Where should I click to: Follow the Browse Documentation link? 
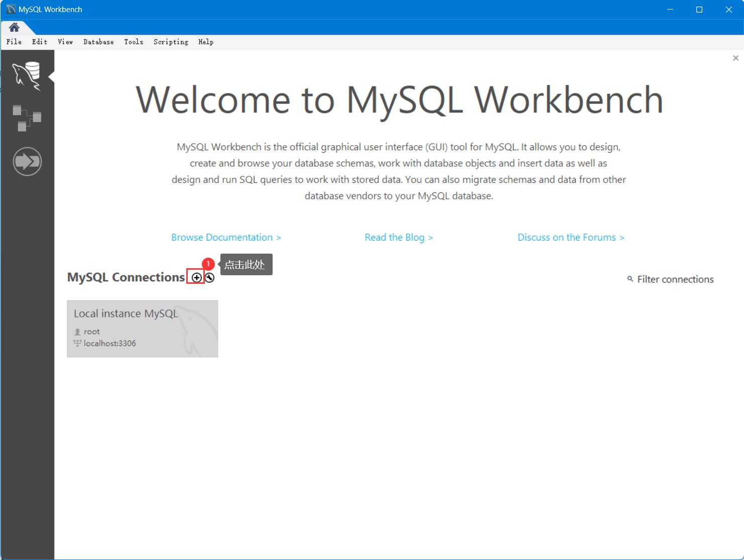226,238
